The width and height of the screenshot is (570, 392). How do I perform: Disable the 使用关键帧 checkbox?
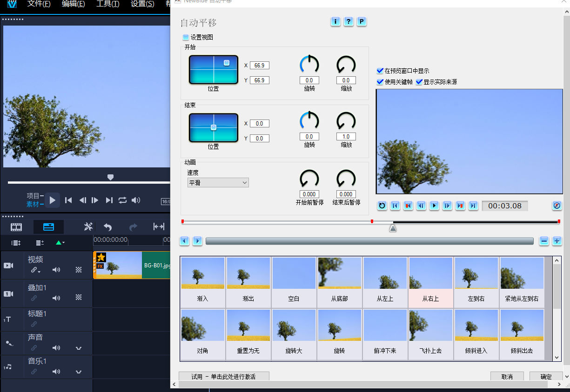coord(380,82)
